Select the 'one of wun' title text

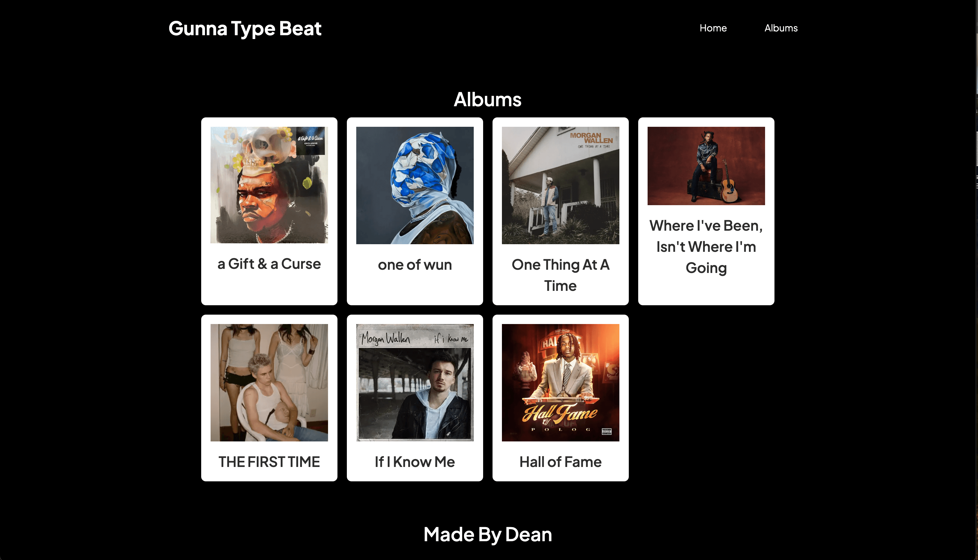(x=415, y=265)
